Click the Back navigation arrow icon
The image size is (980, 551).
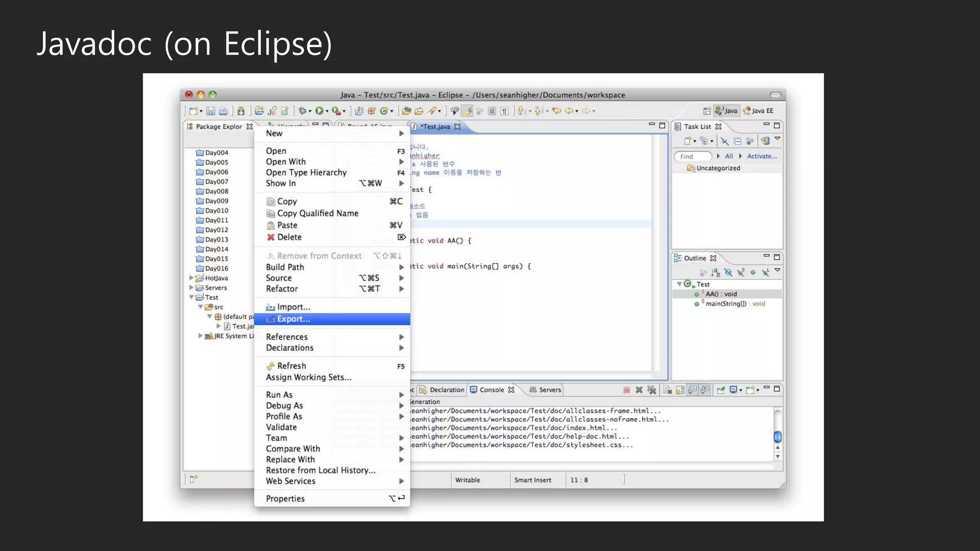pos(569,111)
